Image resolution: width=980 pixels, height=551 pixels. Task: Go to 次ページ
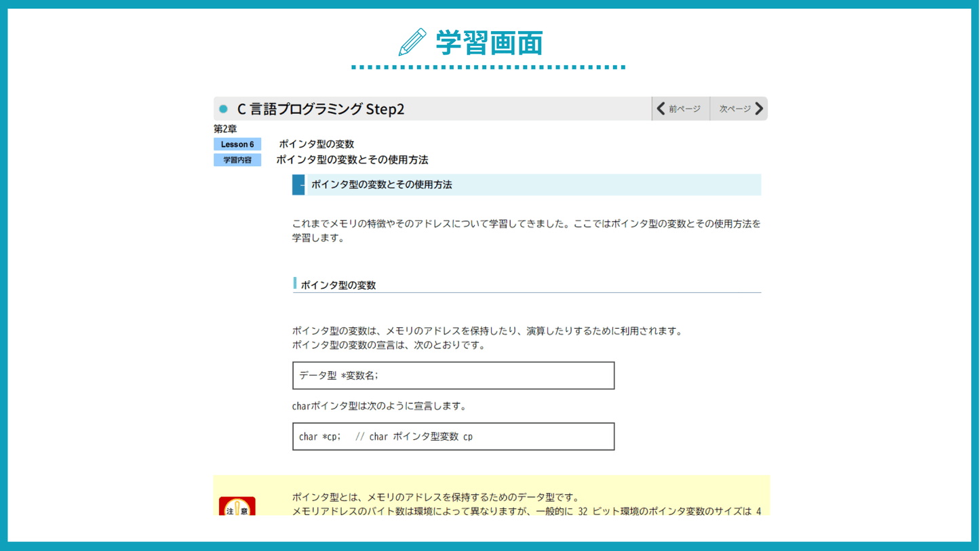pos(734,108)
